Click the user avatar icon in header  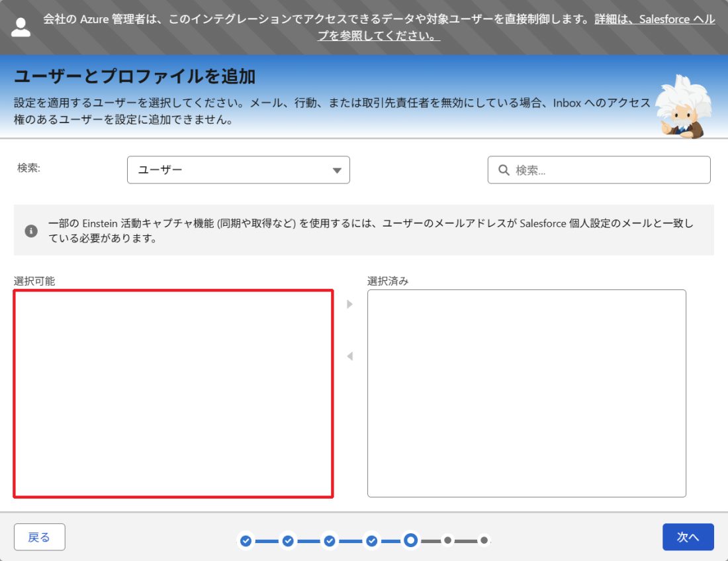[x=21, y=27]
